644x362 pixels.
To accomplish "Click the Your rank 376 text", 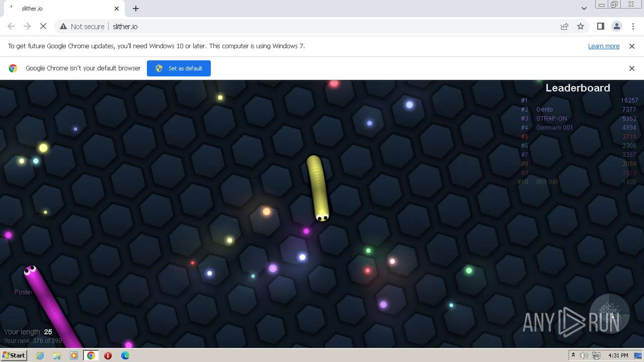I will tap(33, 341).
